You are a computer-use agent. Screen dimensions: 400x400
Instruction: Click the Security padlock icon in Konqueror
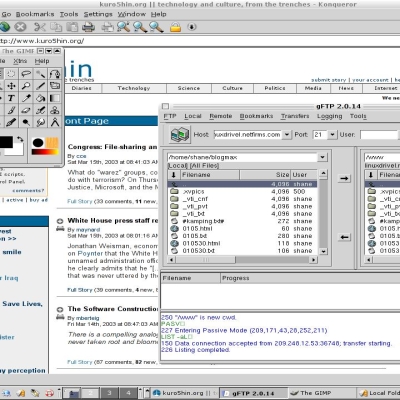coord(175,27)
